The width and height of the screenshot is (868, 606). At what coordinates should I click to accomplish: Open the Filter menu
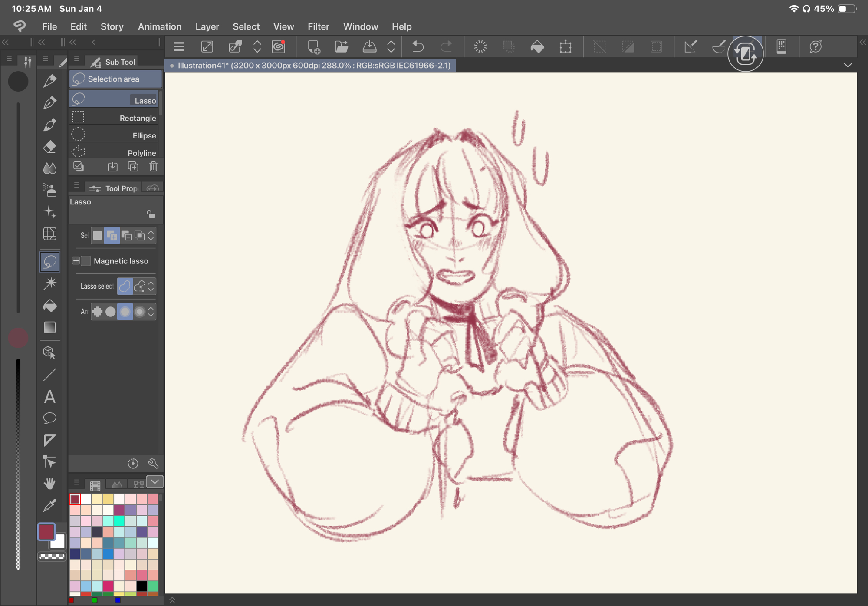pyautogui.click(x=318, y=26)
